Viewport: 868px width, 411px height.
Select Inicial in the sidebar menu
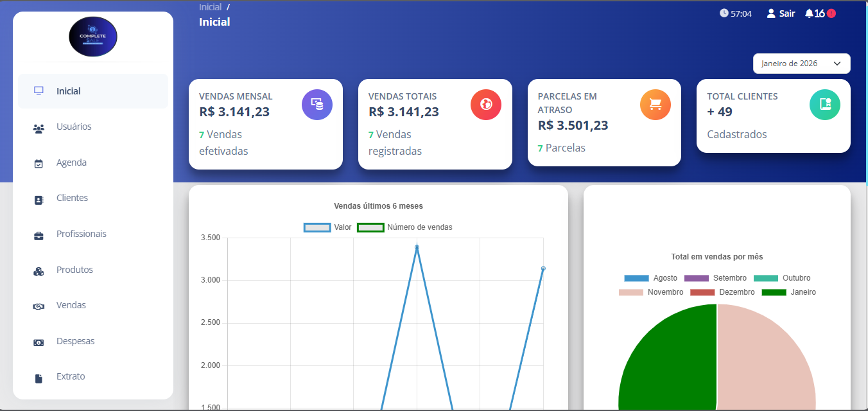tap(68, 91)
